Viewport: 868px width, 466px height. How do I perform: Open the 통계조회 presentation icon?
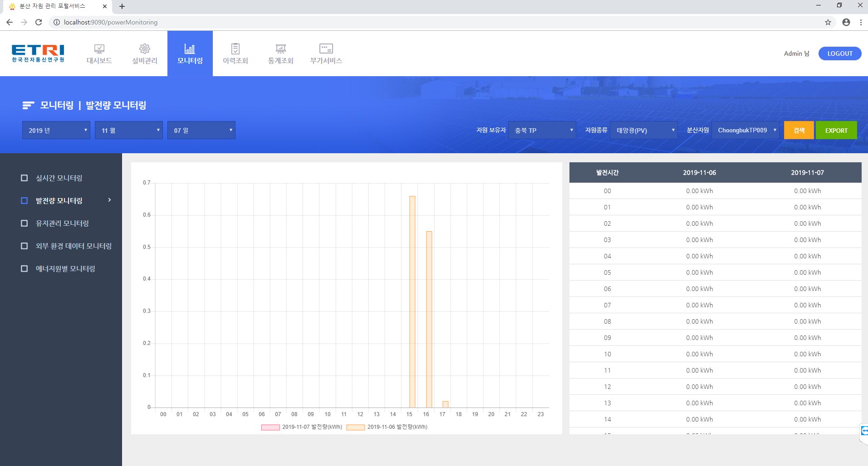click(x=280, y=49)
